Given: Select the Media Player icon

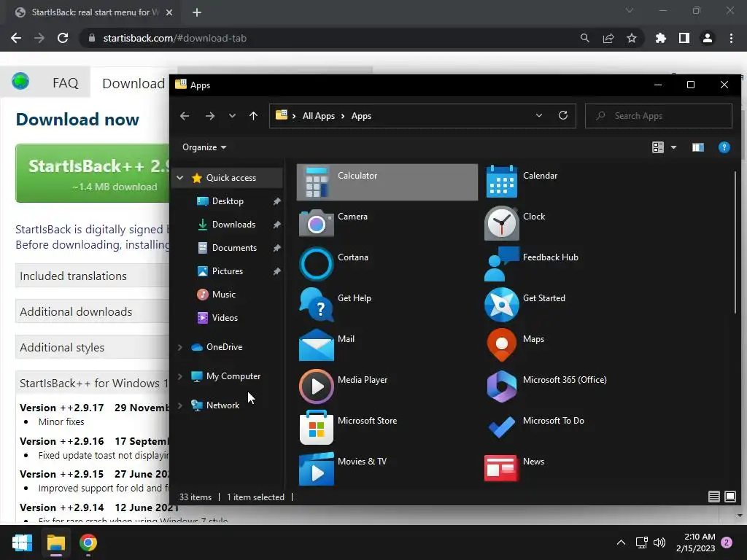Looking at the screenshot, I should coord(317,386).
